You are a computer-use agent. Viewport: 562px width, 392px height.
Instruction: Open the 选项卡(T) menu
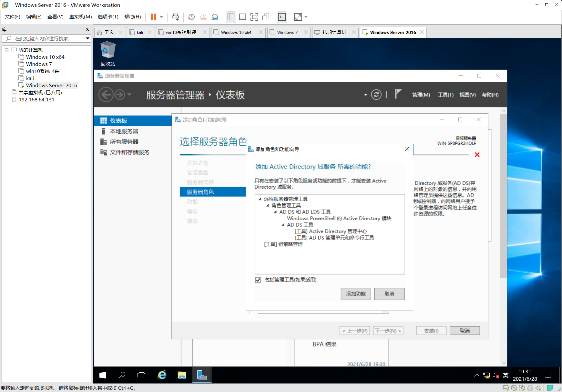tap(108, 17)
